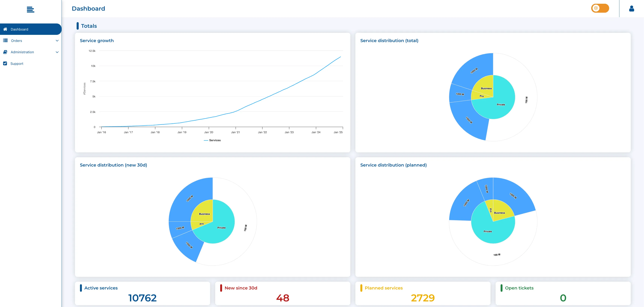This screenshot has width=644, height=307.
Task: Click the Active services card
Action: click(142, 293)
